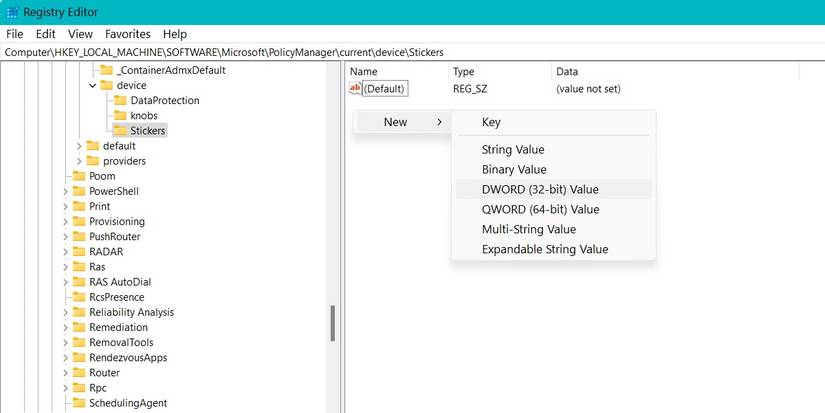Select the Remediation key label

[x=118, y=327]
